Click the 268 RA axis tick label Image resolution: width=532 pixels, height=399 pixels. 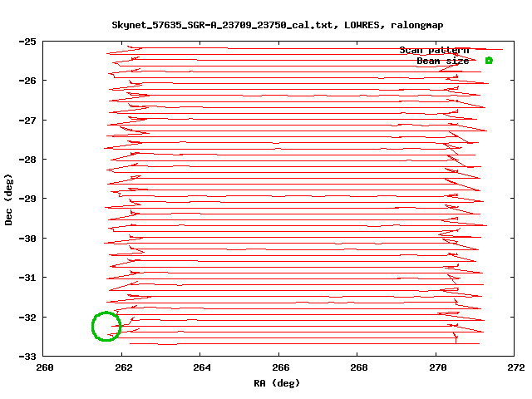click(359, 367)
